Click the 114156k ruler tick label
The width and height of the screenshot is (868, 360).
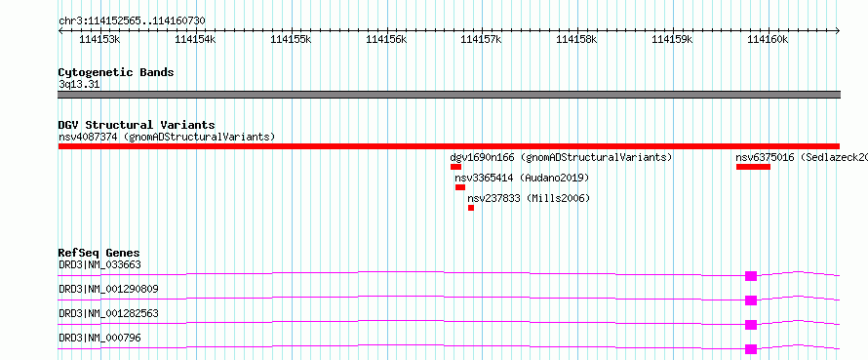(x=387, y=39)
